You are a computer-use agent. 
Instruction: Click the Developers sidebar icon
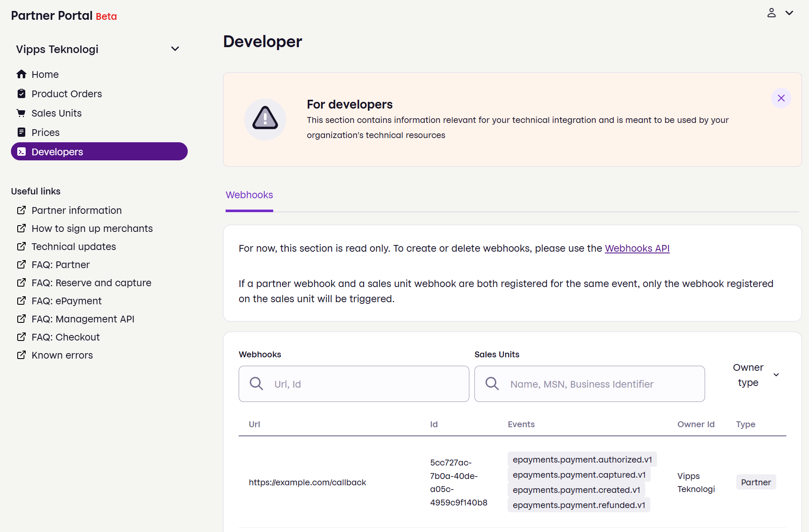click(21, 152)
